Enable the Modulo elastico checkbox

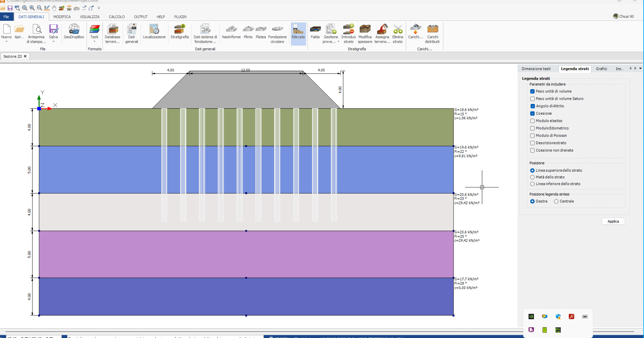(x=532, y=121)
